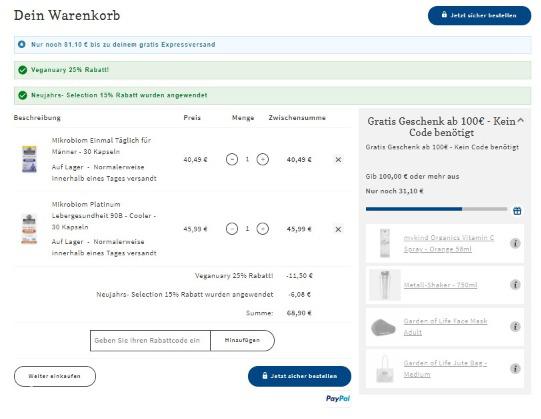Viewport: 541px width, 419px height.
Task: Click the gift icon beside the progress bar
Action: (x=517, y=211)
